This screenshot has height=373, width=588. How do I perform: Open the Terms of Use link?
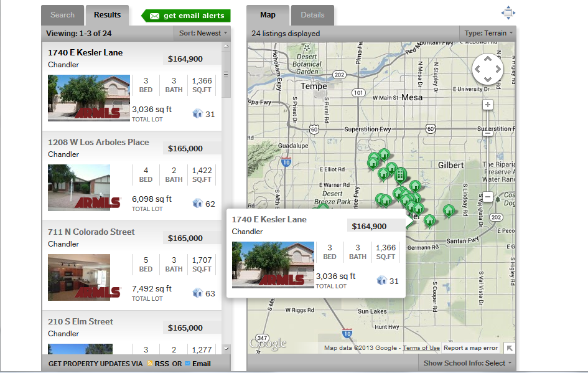click(421, 348)
